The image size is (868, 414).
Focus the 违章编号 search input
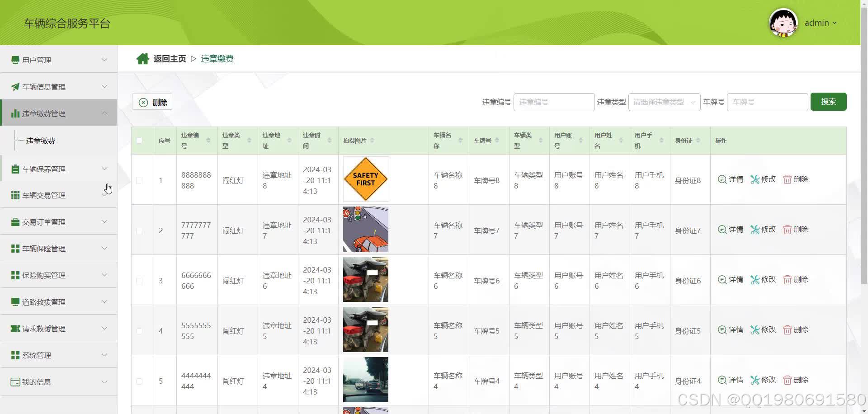[x=554, y=102]
